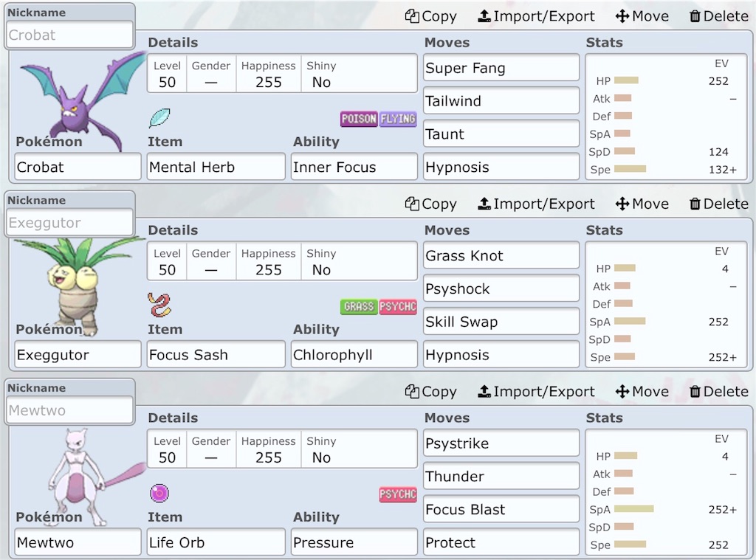
Task: Delete Exeggutor from the team
Action: (718, 204)
